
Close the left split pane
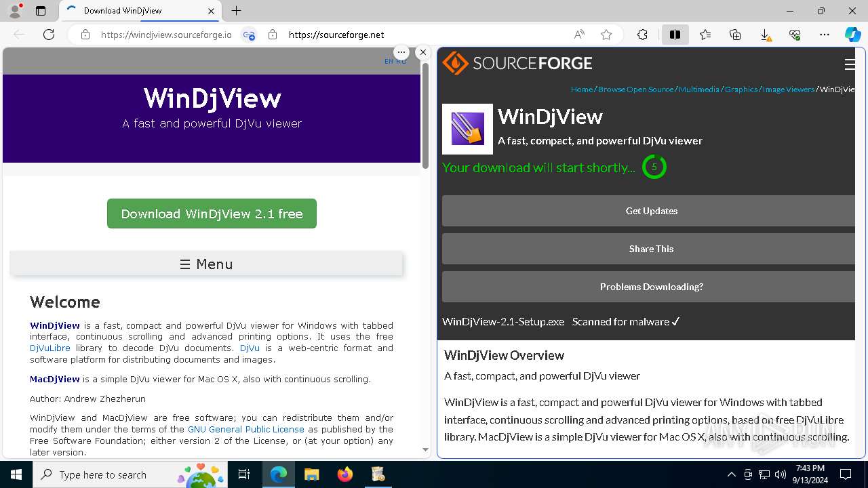tap(423, 52)
